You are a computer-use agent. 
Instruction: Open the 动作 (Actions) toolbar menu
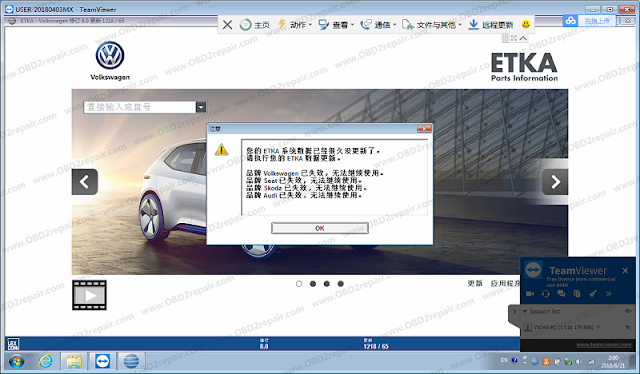[295, 25]
